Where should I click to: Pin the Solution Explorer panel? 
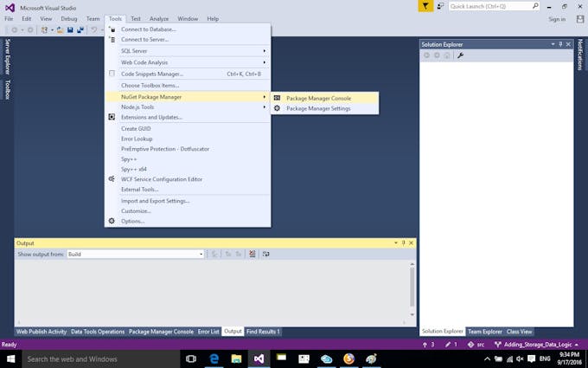click(x=560, y=44)
